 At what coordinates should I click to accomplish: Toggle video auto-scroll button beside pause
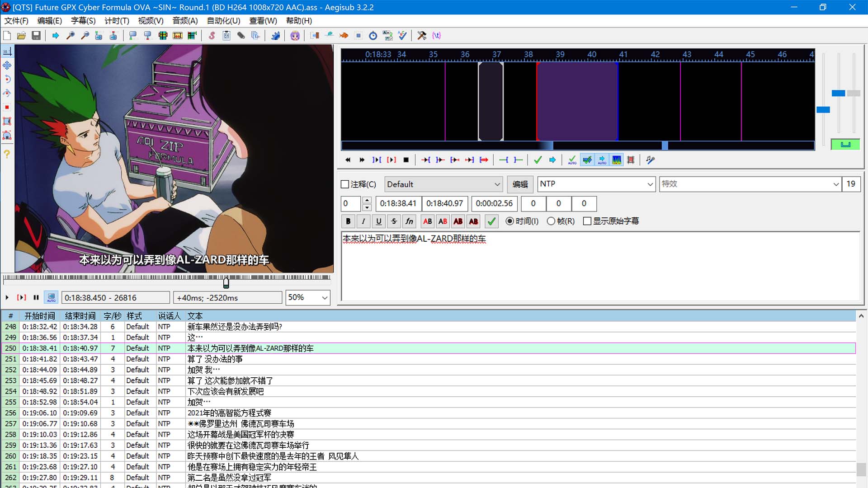tap(51, 297)
